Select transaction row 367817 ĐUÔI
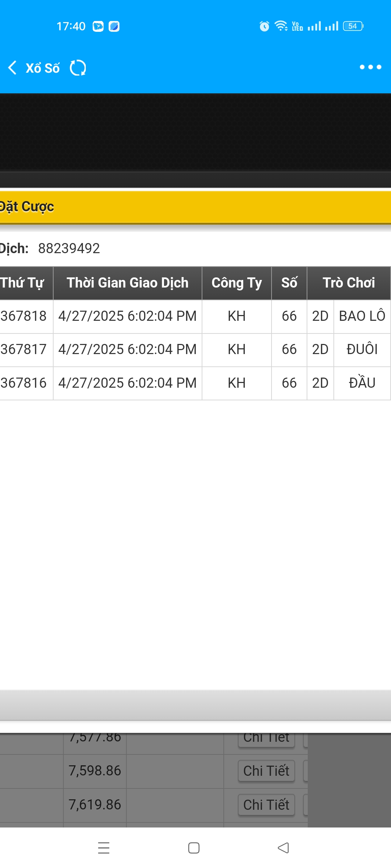 coord(195,350)
